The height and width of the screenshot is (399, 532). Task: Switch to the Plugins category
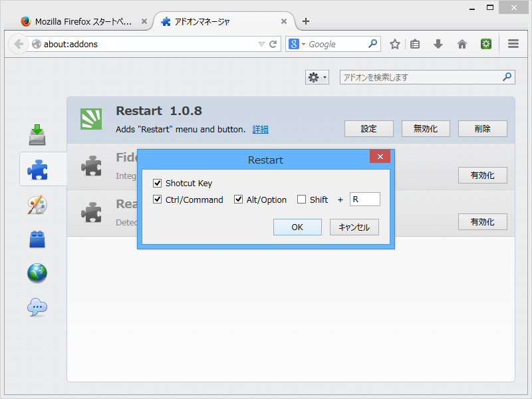pyautogui.click(x=37, y=239)
